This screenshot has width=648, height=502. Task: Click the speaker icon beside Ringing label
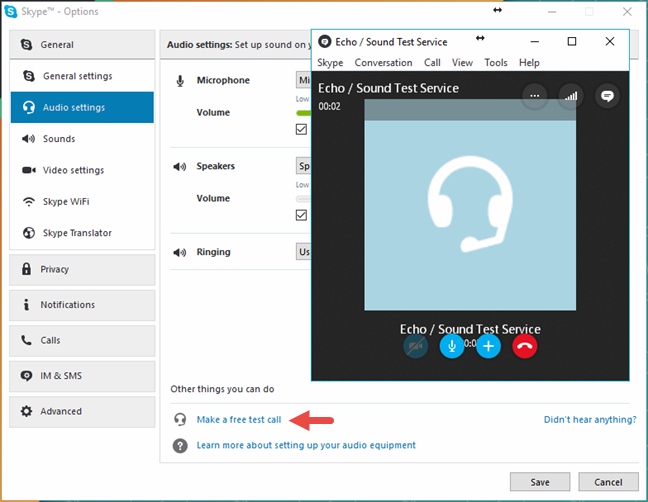click(x=180, y=252)
